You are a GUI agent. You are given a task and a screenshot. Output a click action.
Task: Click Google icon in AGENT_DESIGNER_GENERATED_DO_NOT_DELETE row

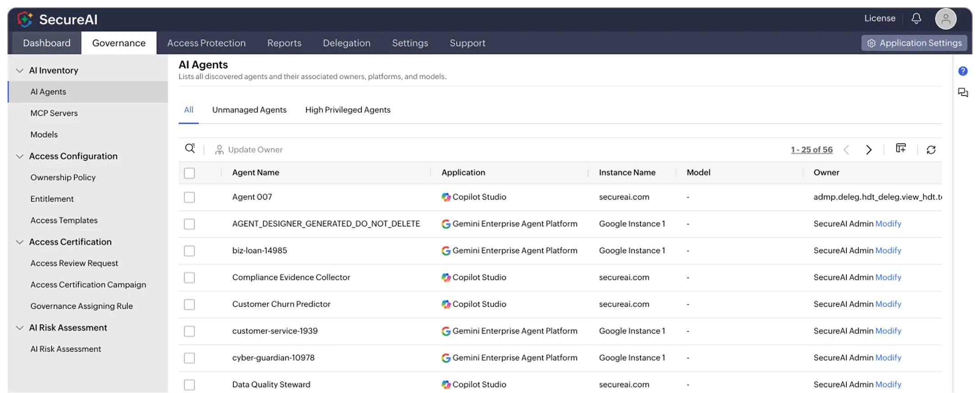(446, 224)
